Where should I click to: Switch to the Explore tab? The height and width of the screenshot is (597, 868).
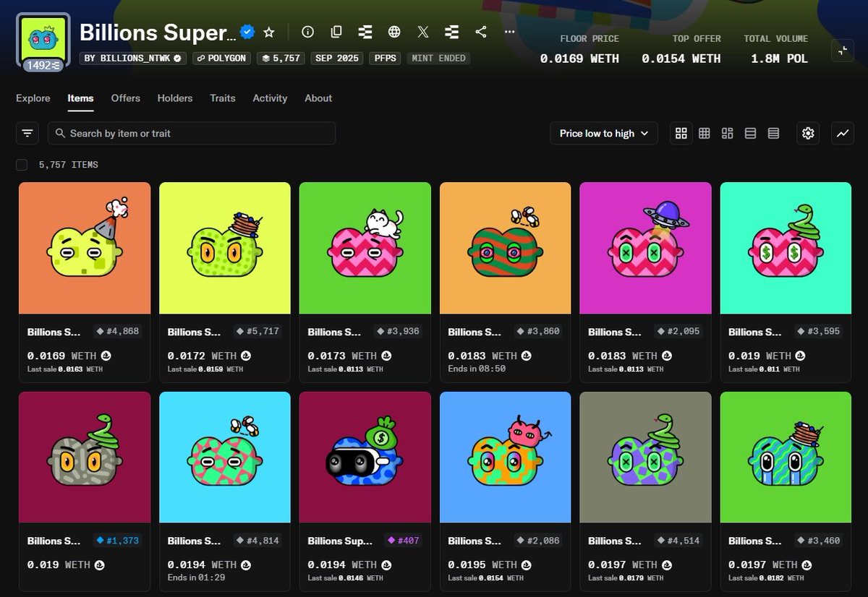[33, 98]
